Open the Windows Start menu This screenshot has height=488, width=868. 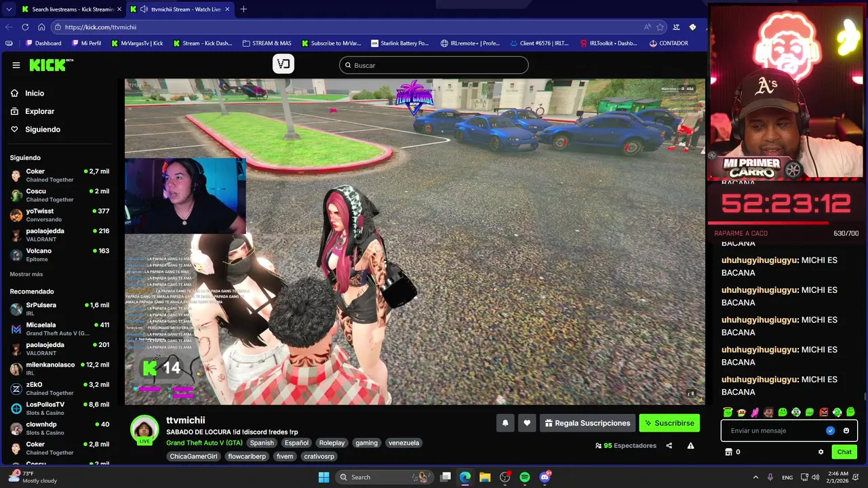point(323,477)
